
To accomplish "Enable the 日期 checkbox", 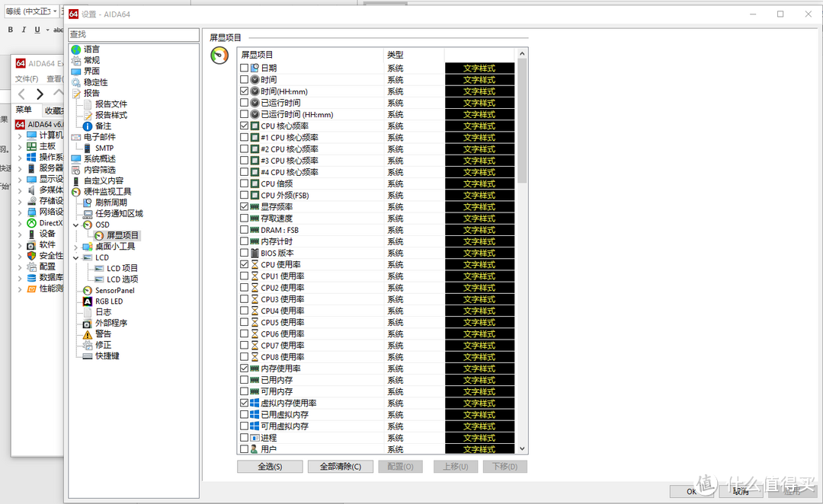I will pos(245,69).
